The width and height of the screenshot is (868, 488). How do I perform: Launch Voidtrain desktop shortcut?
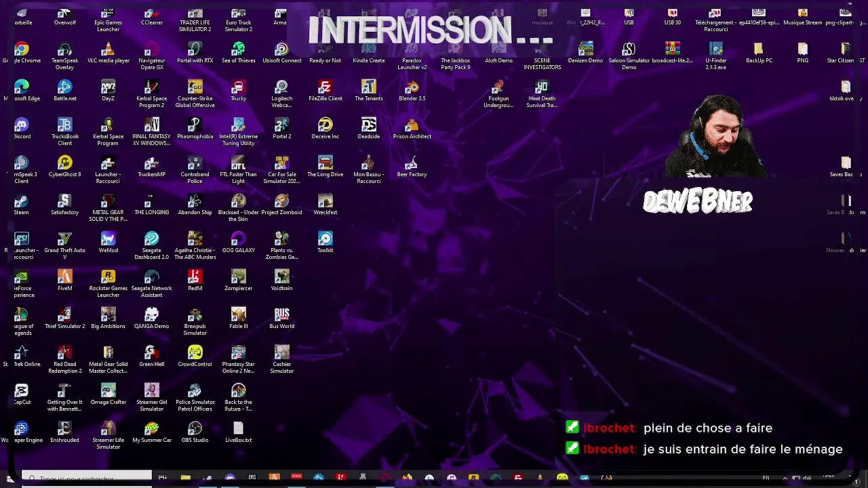(x=281, y=281)
